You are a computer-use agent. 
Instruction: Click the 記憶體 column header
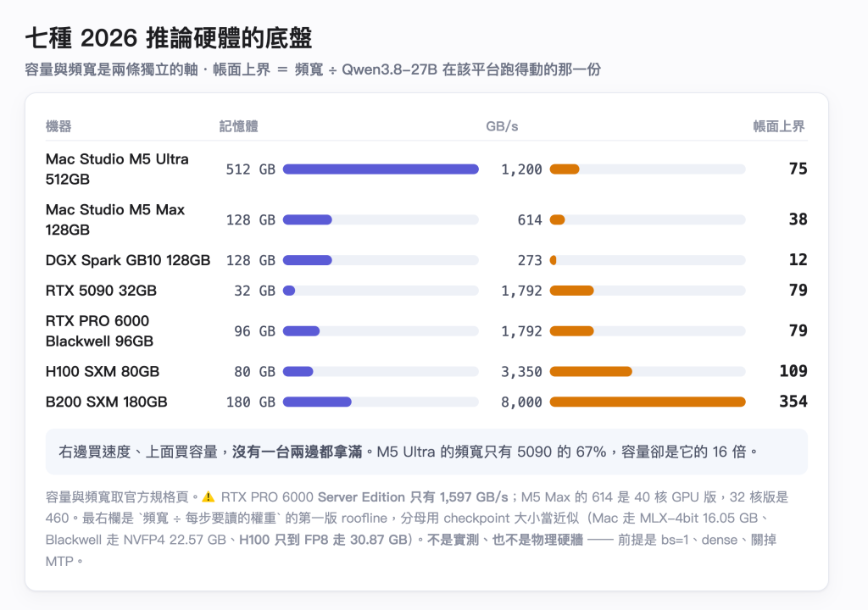(x=238, y=126)
